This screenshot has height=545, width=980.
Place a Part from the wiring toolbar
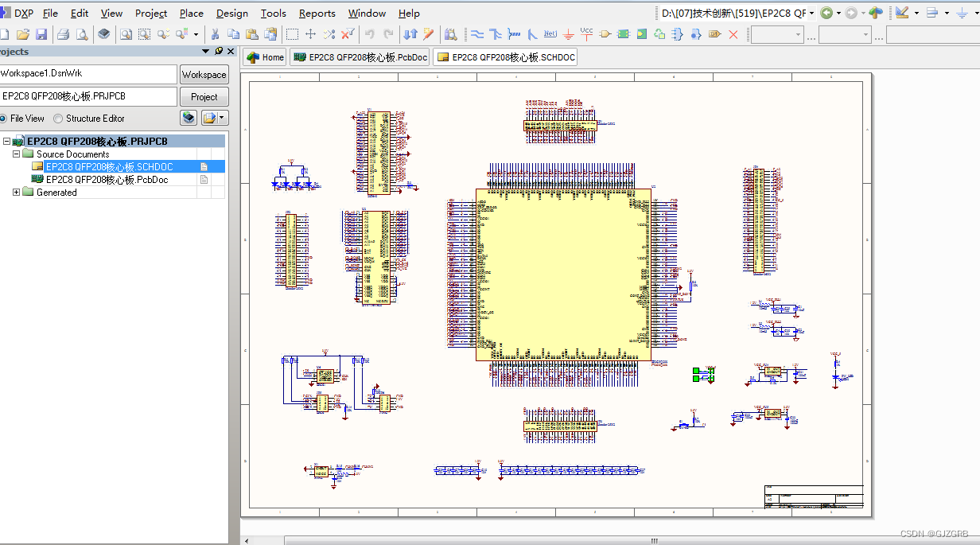[605, 34]
